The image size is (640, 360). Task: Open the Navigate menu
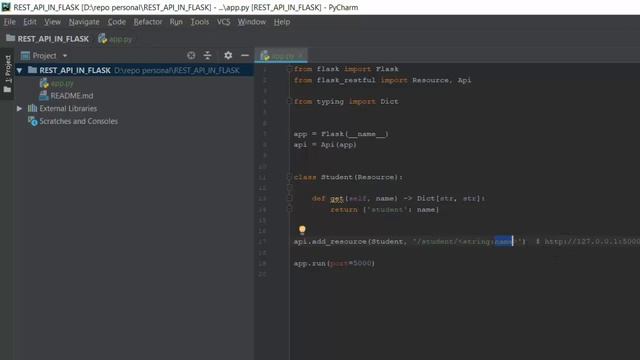click(84, 22)
